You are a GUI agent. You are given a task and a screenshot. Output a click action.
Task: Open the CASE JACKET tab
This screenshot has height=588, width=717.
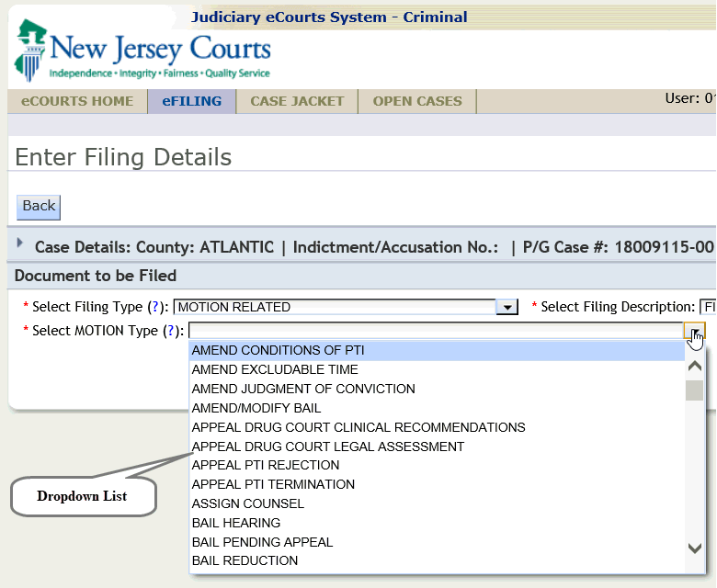click(297, 101)
